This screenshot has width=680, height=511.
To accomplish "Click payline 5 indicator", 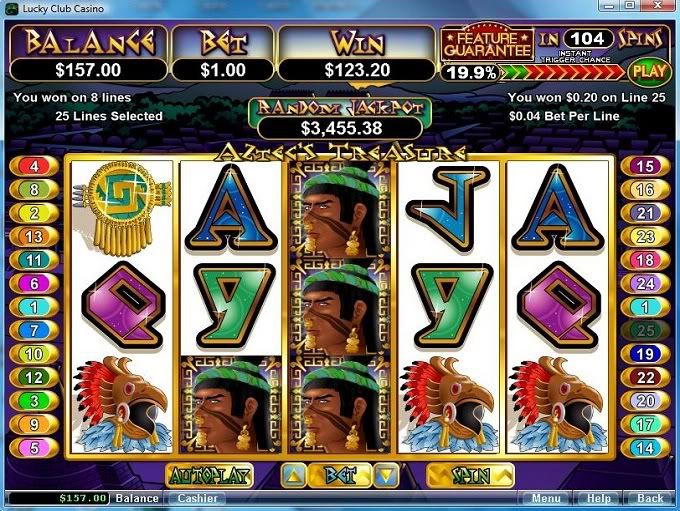I will point(34,448).
